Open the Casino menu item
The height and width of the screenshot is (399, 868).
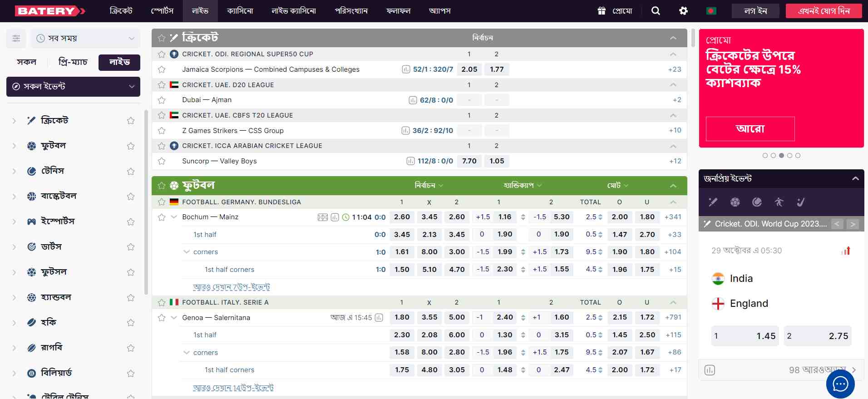click(240, 11)
